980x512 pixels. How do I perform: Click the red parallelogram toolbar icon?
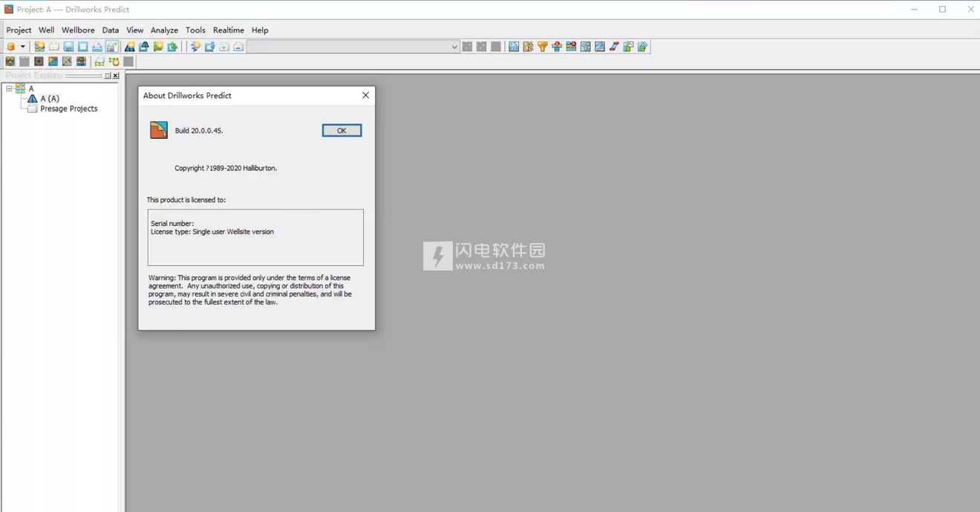tap(614, 47)
